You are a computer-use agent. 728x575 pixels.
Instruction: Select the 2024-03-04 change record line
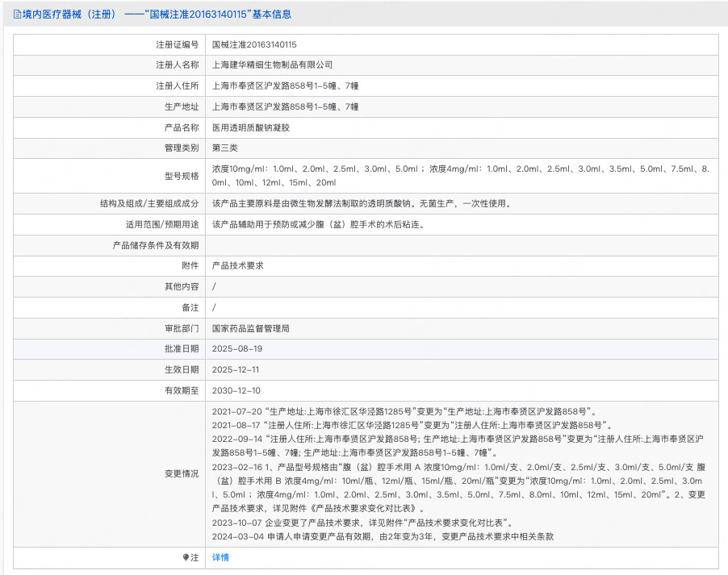tap(383, 537)
